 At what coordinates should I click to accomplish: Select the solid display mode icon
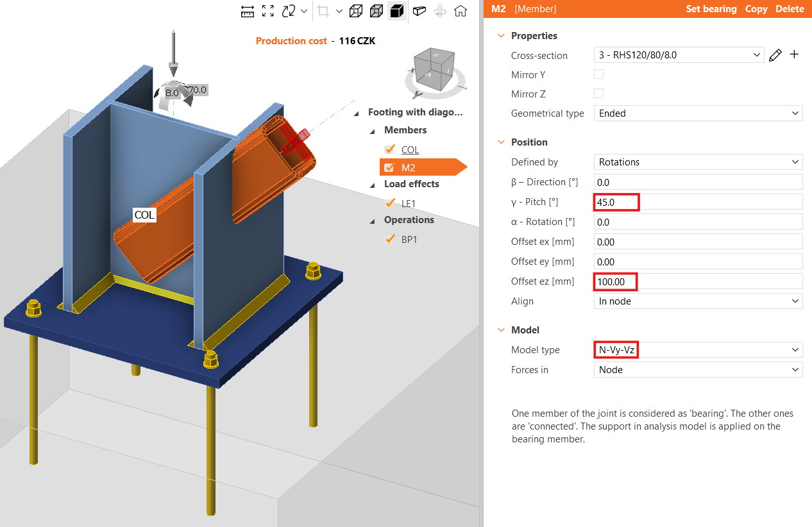tap(397, 11)
